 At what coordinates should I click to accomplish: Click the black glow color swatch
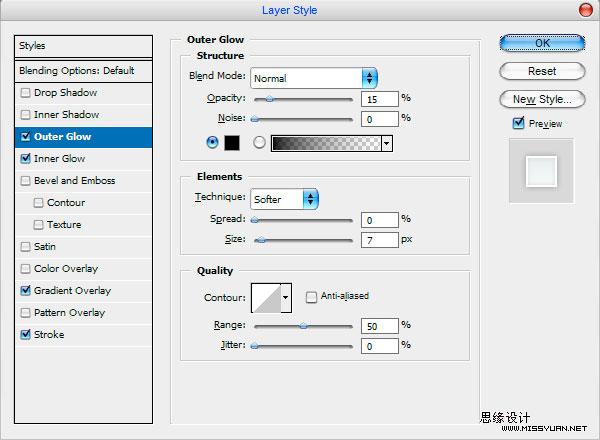[x=232, y=143]
